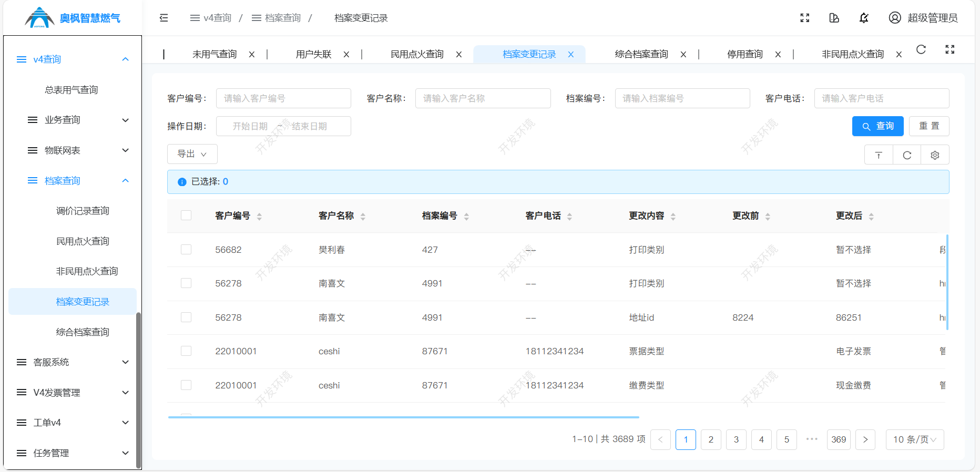980x472 pixels.
Task: Check the 56278 row with 地址id
Action: pos(186,317)
